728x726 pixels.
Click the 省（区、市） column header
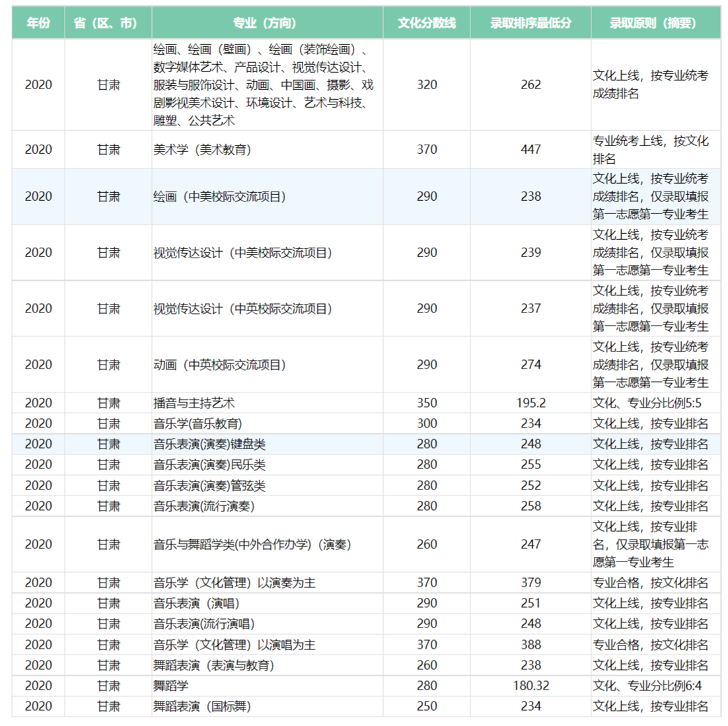(108, 22)
